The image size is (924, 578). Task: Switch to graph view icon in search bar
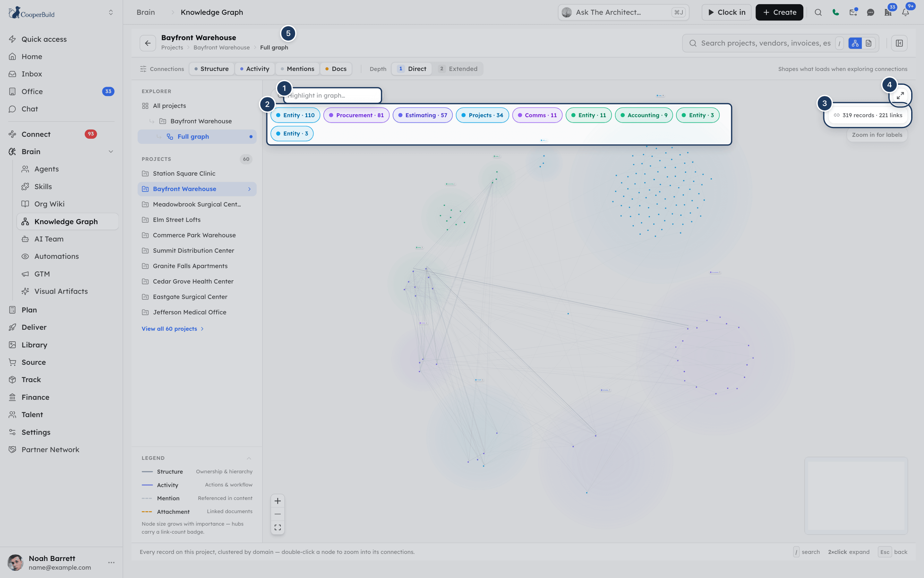coord(855,43)
